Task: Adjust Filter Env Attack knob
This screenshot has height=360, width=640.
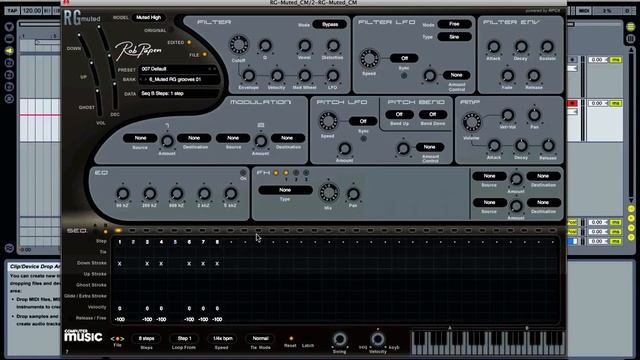Action: 494,47
